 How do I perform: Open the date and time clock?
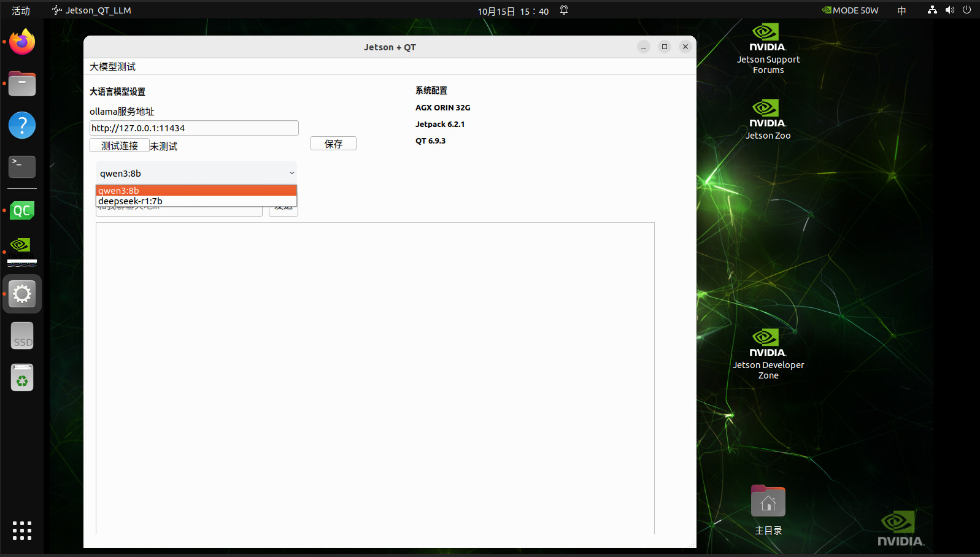click(x=513, y=11)
